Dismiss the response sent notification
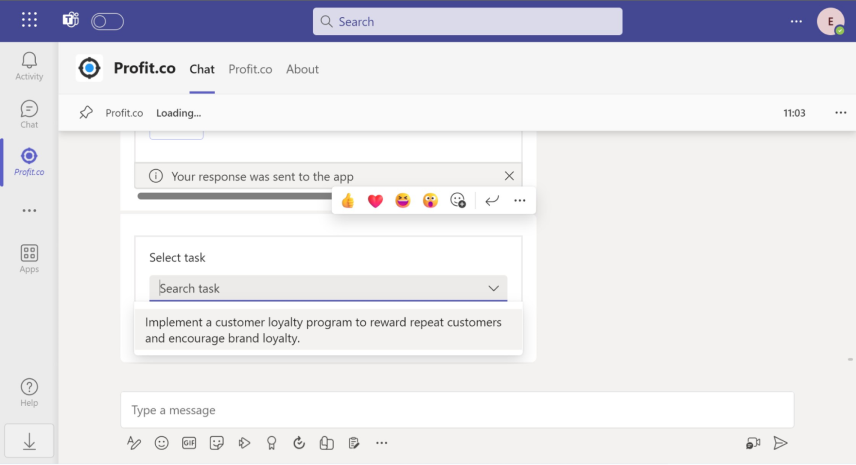856x465 pixels. [509, 176]
